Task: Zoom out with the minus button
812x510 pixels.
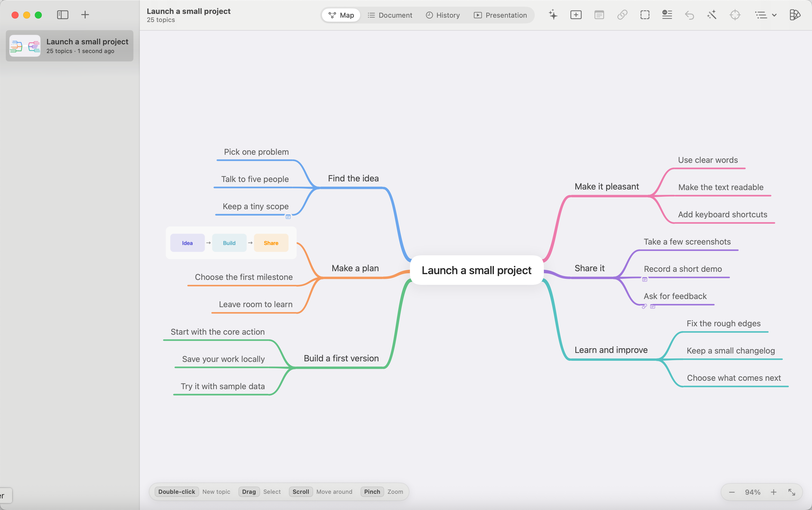Action: [x=732, y=492]
